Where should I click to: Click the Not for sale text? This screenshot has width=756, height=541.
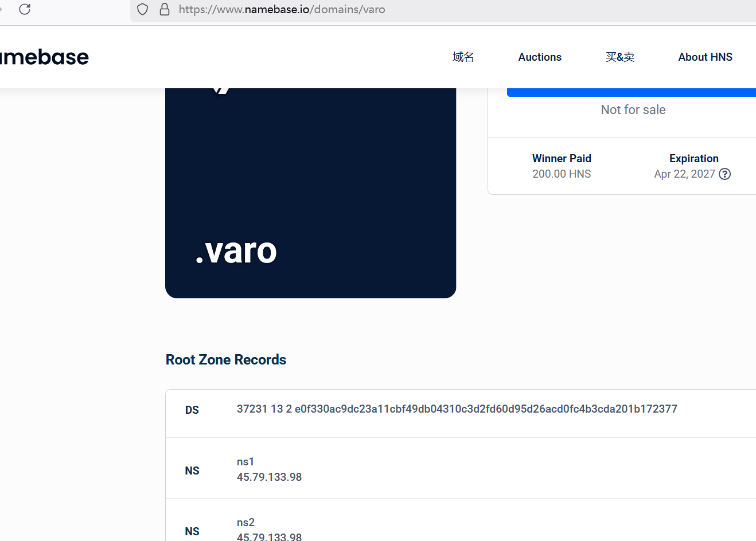(633, 109)
